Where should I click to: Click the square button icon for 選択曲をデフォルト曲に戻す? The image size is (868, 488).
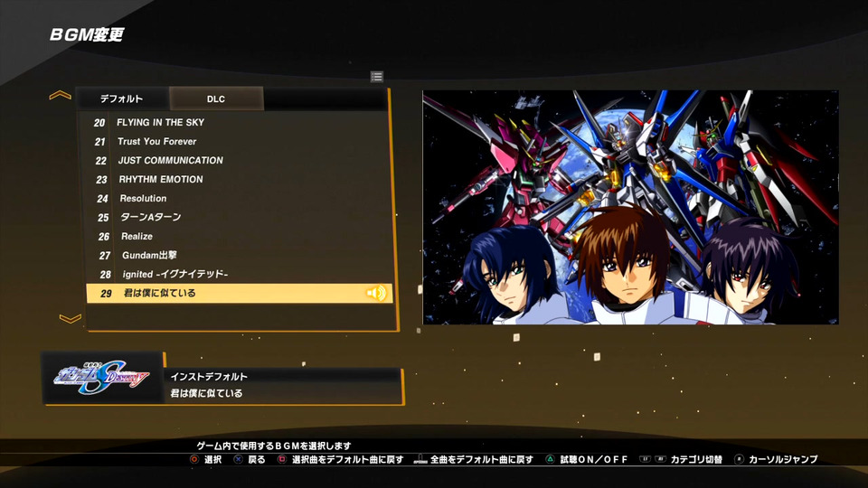coord(282,459)
